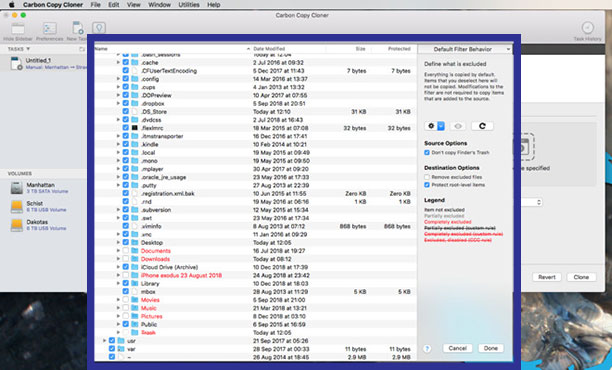Viewport: 612px width, 370px height.
Task: Click the New Task toolbar icon
Action: [x=78, y=28]
